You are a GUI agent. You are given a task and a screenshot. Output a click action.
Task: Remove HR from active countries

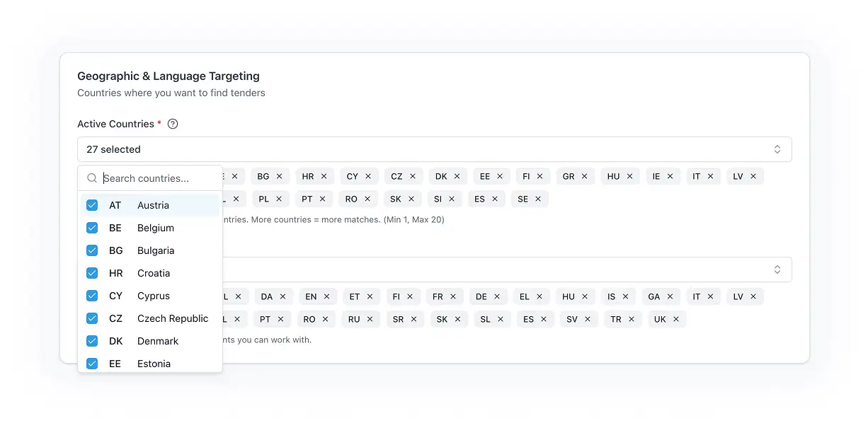(325, 175)
